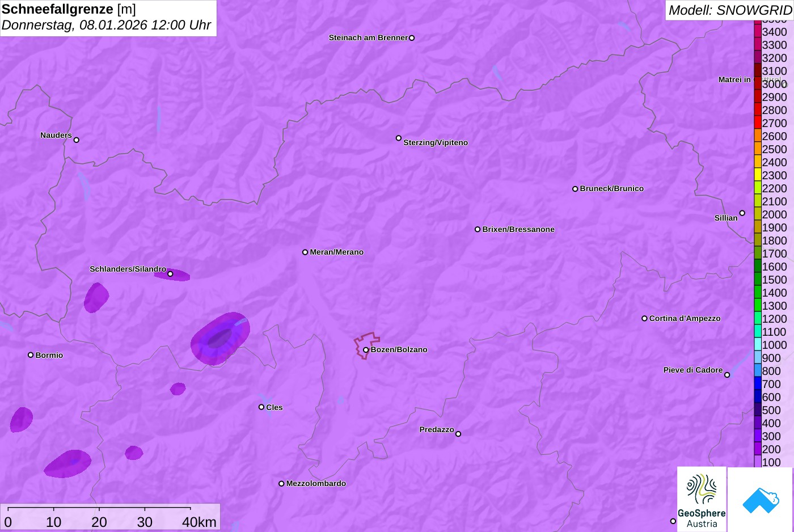794x532 pixels.
Task: Pick the Brixen/Bressanone marker dot
Action: pyautogui.click(x=478, y=230)
